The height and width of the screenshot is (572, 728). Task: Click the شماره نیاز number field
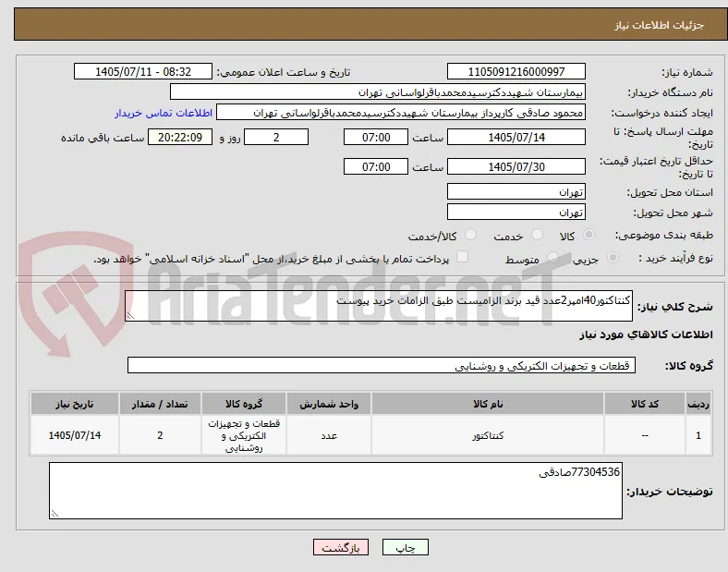coord(516,71)
